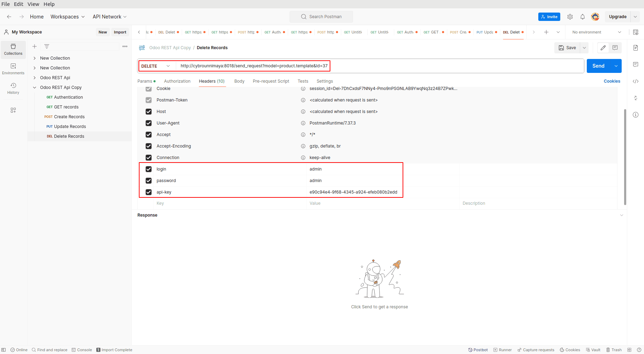
Task: Open Settings gear icon in header
Action: (570, 17)
